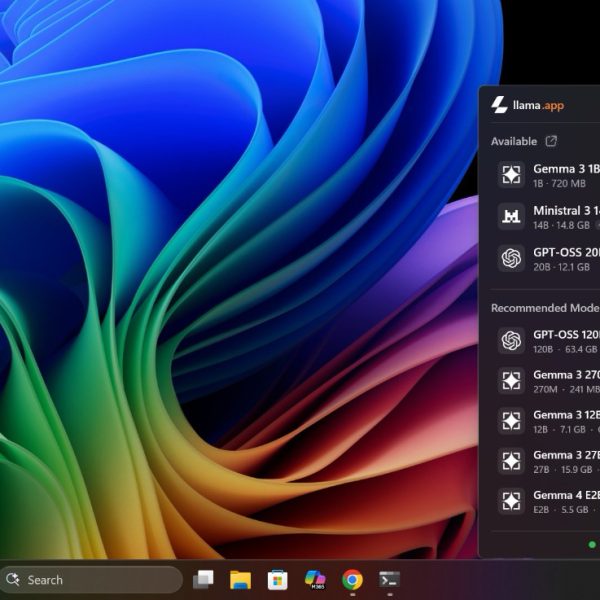Viewport: 600px width, 600px height.
Task: Click the Gemma 3 270M model name
Action: (566, 375)
